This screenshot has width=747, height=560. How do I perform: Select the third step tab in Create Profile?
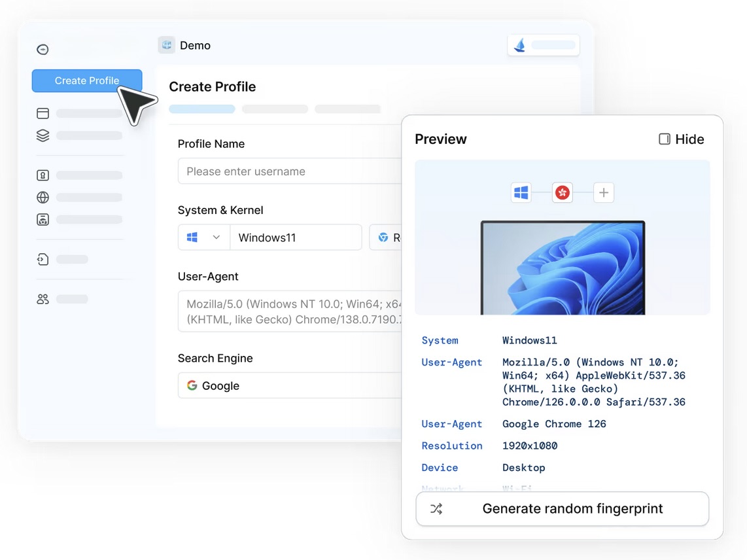[347, 109]
